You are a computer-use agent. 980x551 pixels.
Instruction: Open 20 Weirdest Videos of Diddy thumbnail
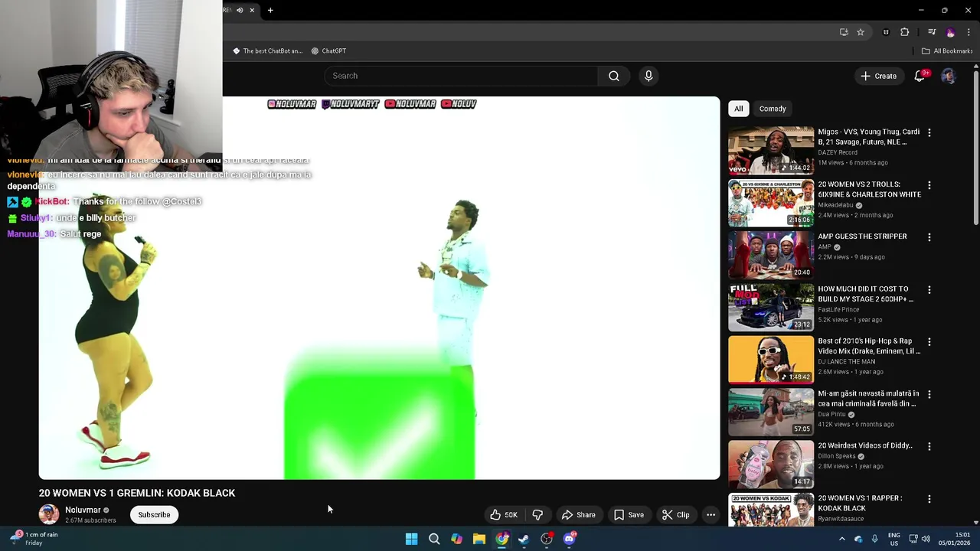pyautogui.click(x=771, y=464)
